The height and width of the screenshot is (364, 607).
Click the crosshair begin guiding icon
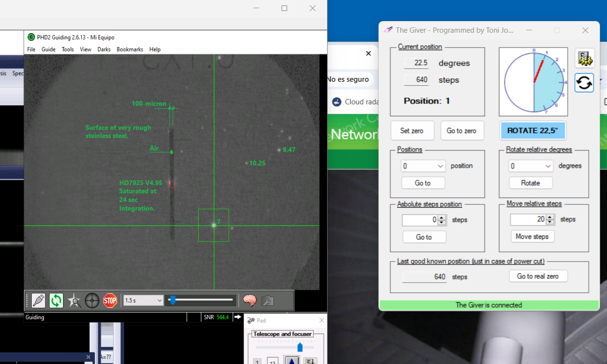click(x=92, y=301)
